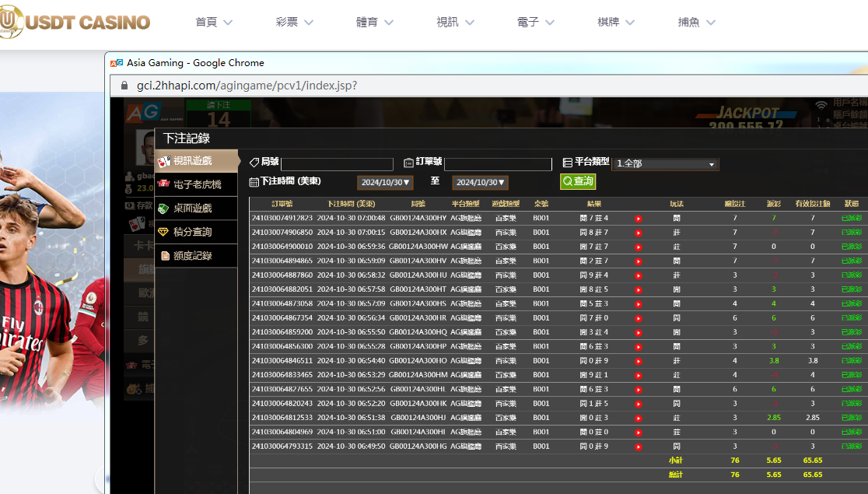
Task: Expand the 彩票 menu
Action: [295, 23]
